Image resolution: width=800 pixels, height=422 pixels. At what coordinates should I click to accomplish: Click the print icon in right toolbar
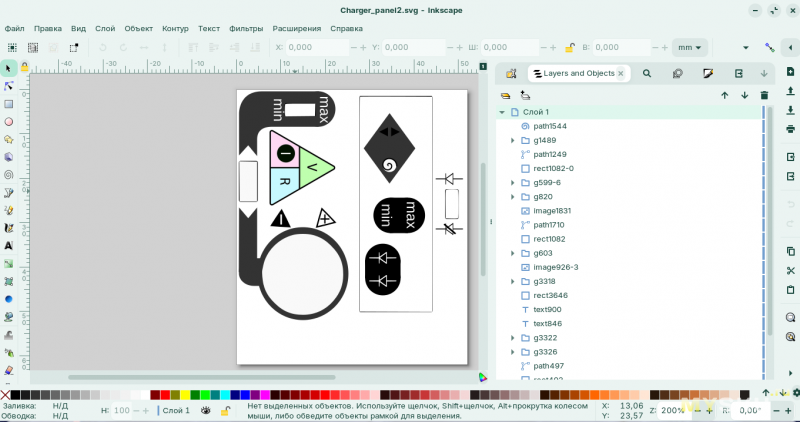pos(790,128)
